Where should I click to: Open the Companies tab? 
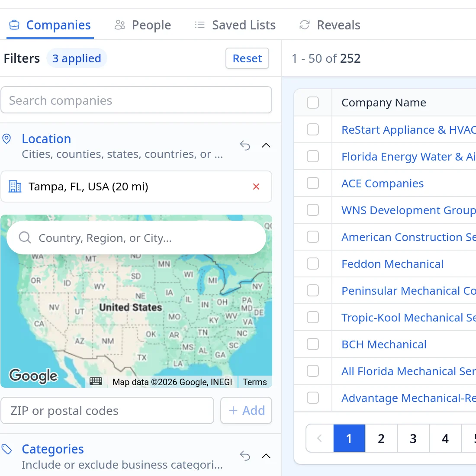pos(50,25)
